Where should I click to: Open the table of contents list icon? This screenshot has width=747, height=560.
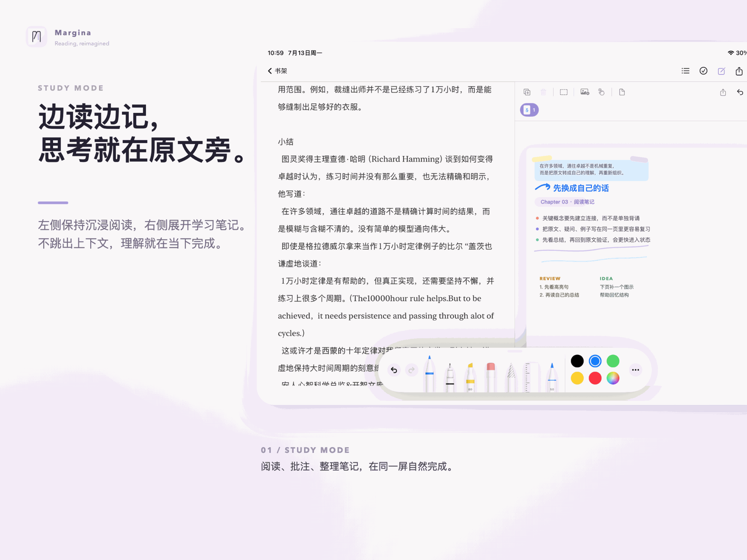[x=685, y=71]
